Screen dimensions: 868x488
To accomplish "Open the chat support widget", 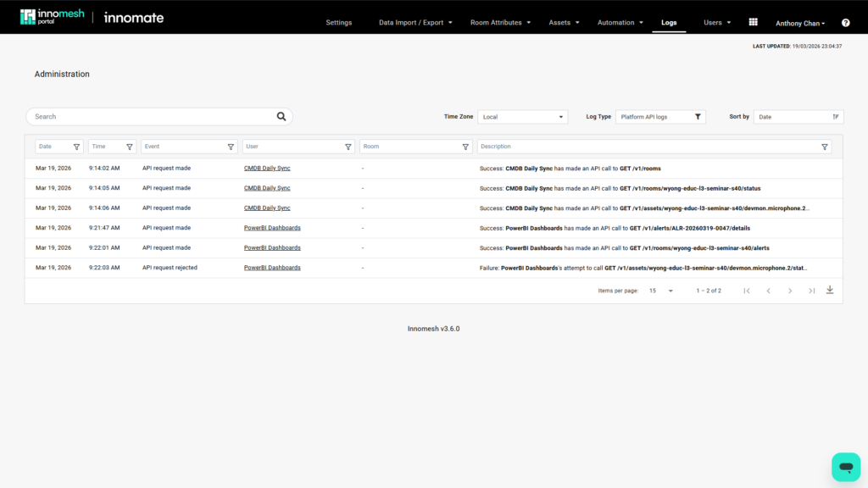I will (845, 467).
